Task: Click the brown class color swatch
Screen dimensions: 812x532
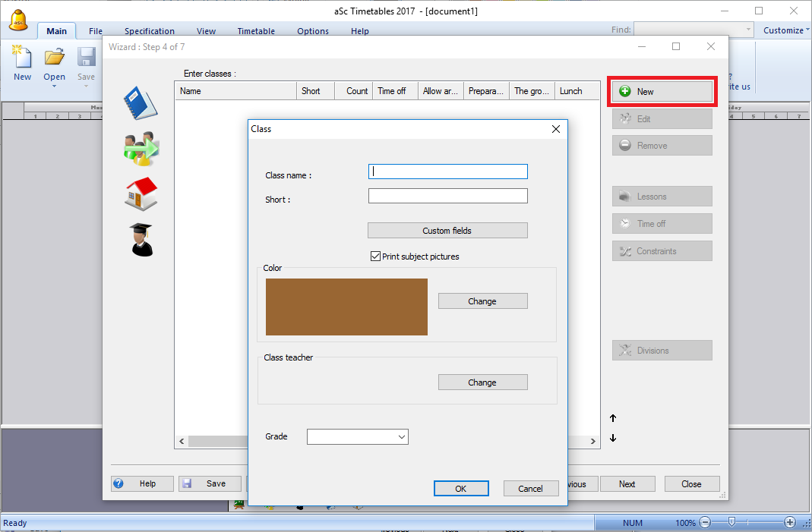Action: click(346, 307)
